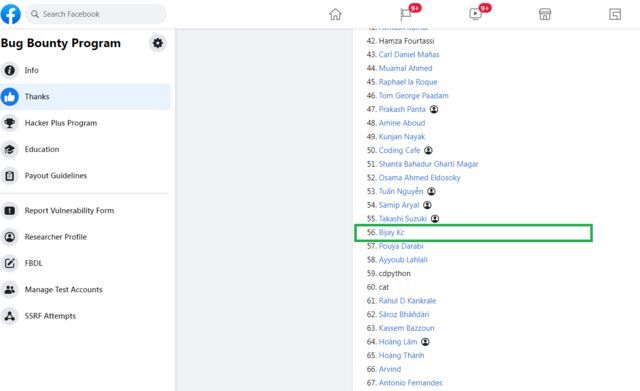Viewport: 640px width, 391px height.
Task: Open Hoàng Thành profile link
Action: [401, 355]
